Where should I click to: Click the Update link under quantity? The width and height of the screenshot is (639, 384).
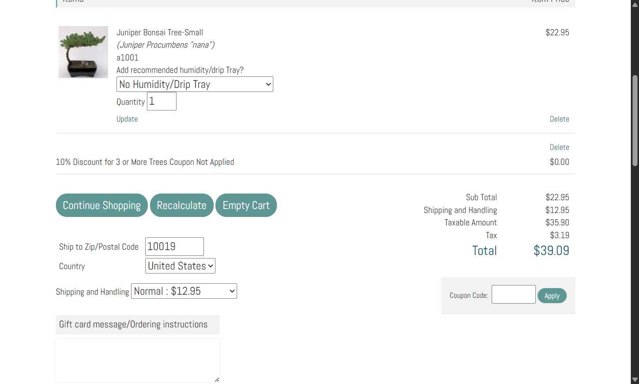tap(127, 119)
